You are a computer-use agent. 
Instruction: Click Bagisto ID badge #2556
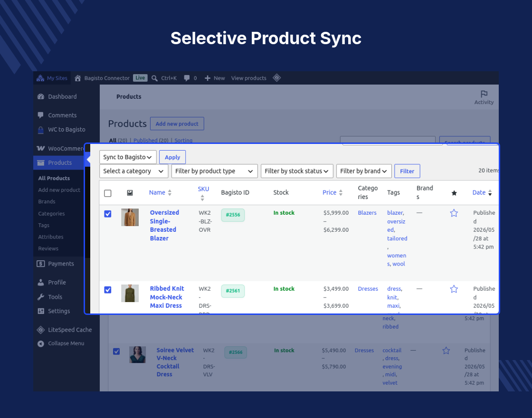tap(233, 215)
